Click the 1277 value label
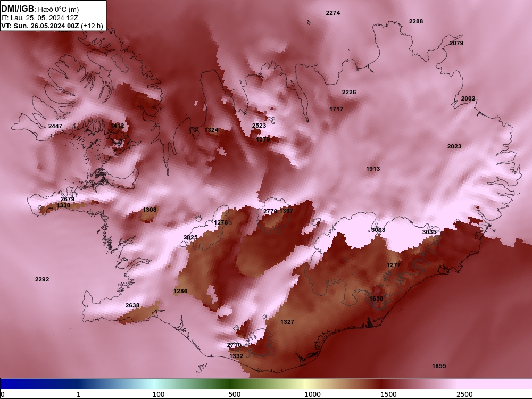 (x=394, y=265)
